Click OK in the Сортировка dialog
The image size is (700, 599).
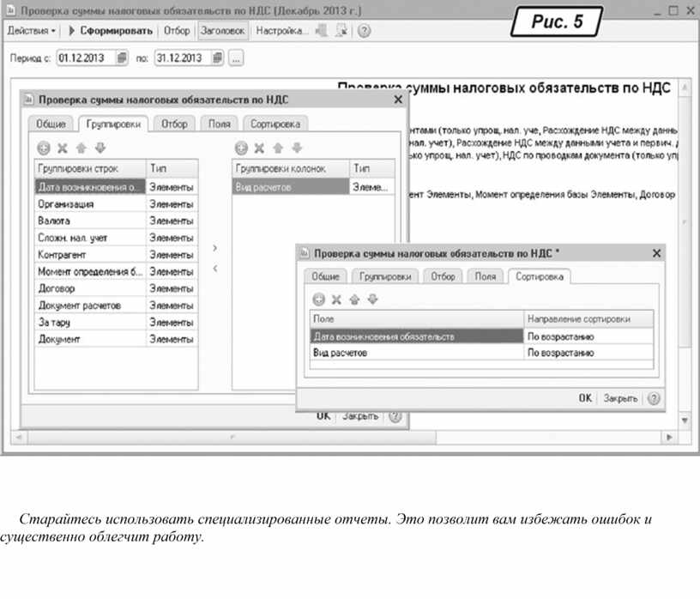tap(584, 398)
